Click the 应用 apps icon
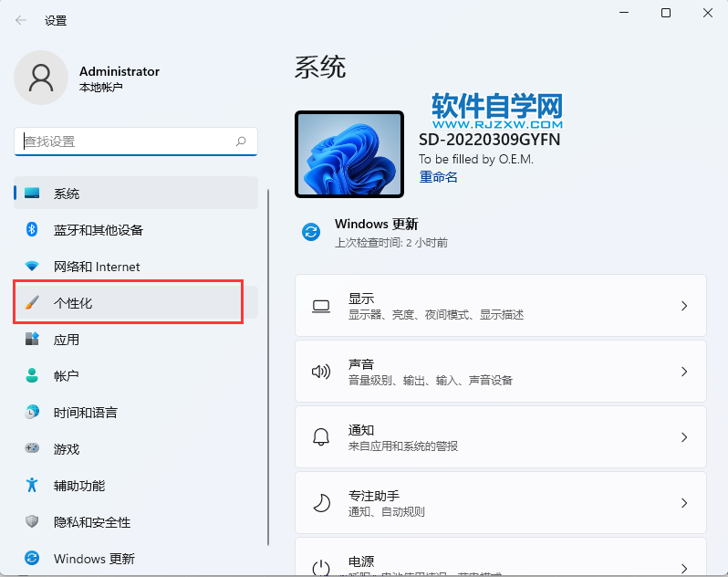 click(32, 340)
